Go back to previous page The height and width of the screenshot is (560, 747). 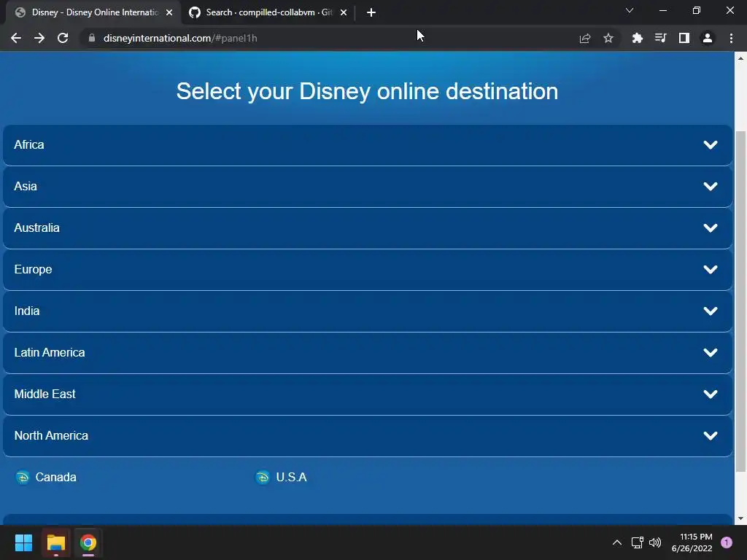[16, 38]
